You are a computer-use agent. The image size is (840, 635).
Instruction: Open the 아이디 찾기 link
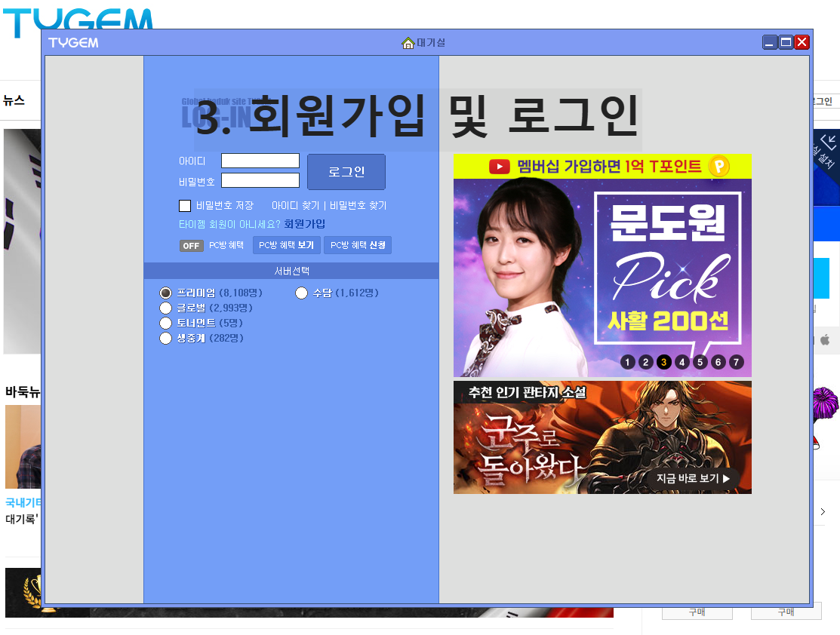coord(295,206)
